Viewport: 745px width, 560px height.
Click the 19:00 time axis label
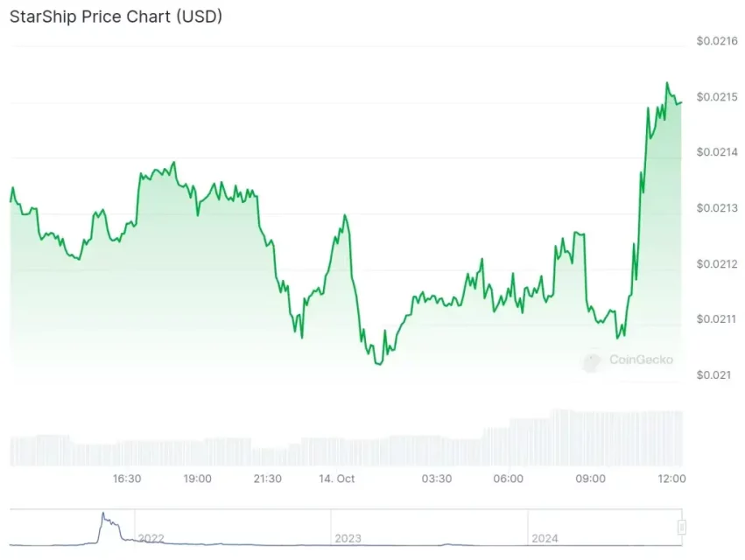pyautogui.click(x=198, y=479)
